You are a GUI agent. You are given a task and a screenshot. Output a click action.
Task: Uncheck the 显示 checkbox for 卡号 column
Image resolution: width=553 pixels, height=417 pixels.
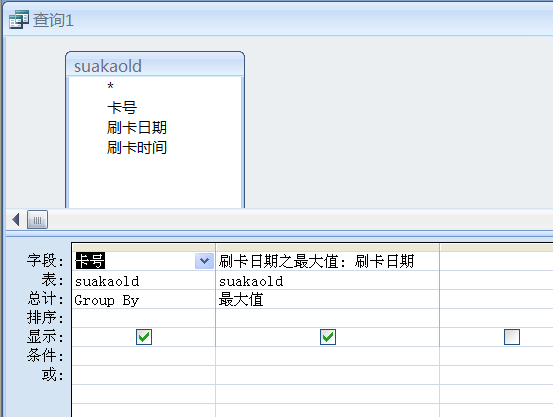coord(144,337)
